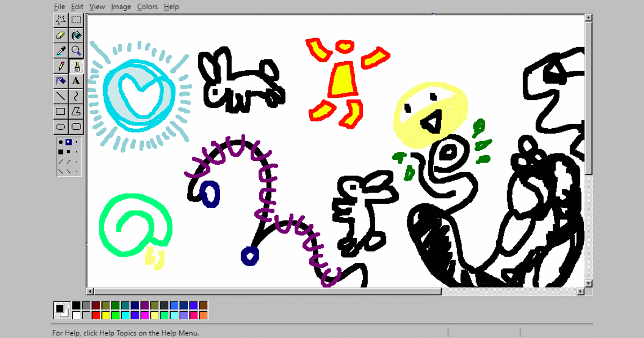Viewport: 644px width, 338px height.
Task: Pick the teal palette swatch
Action: (125, 305)
